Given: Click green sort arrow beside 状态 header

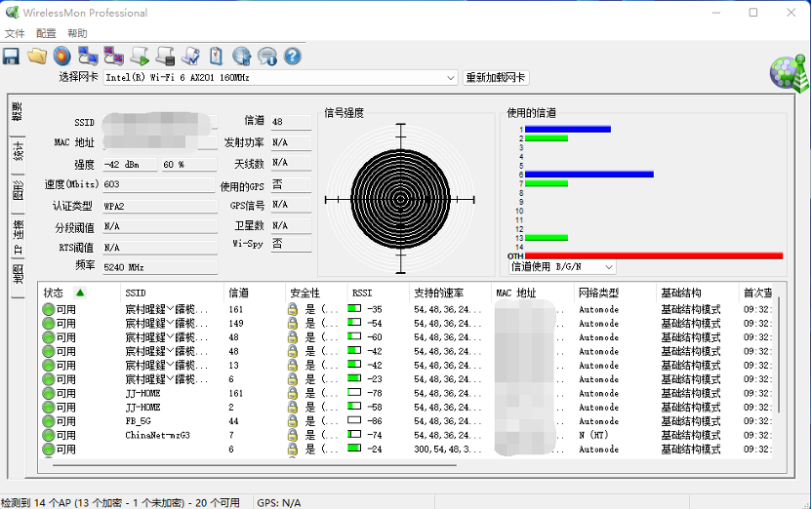Looking at the screenshot, I should [80, 293].
